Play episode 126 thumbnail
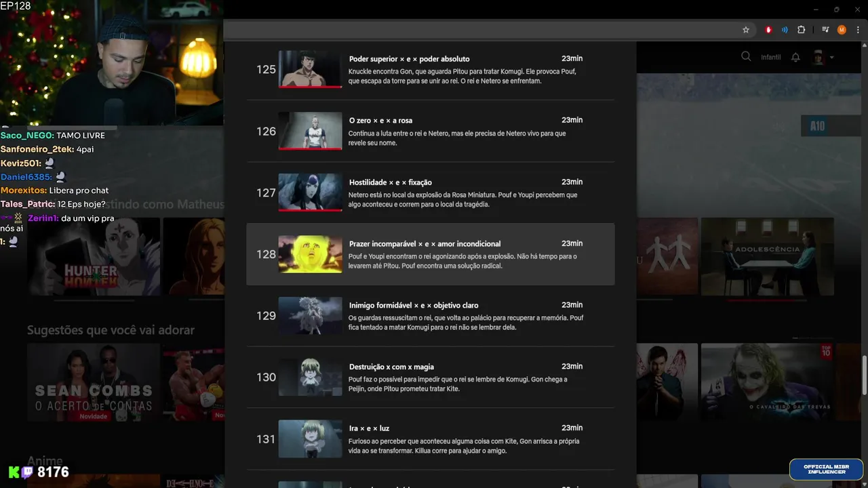The image size is (868, 488). click(x=310, y=131)
